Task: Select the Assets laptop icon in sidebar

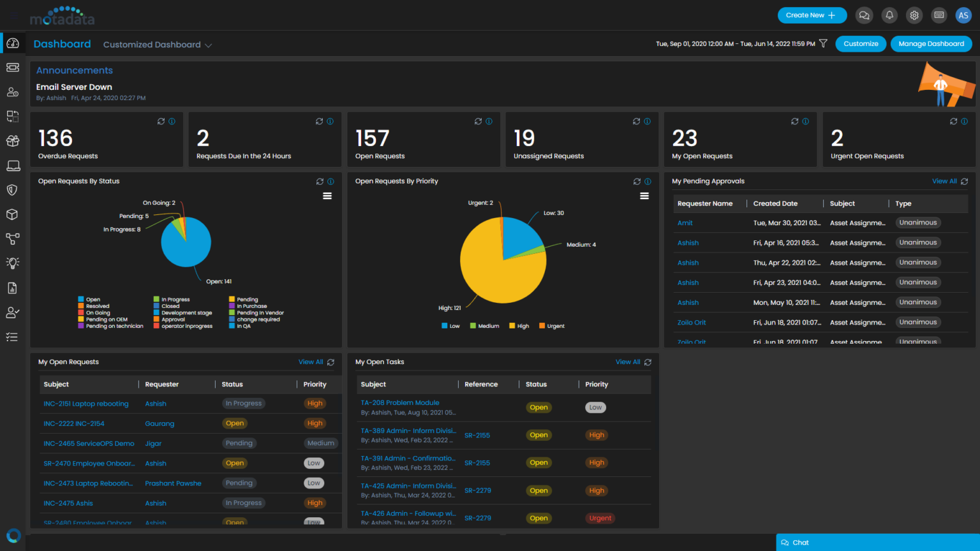Action: click(x=13, y=165)
